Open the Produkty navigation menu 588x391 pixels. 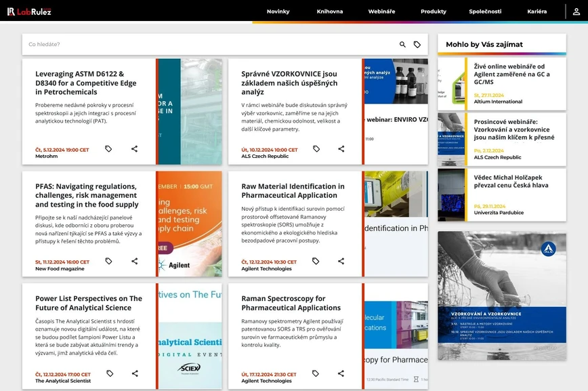[x=433, y=11]
